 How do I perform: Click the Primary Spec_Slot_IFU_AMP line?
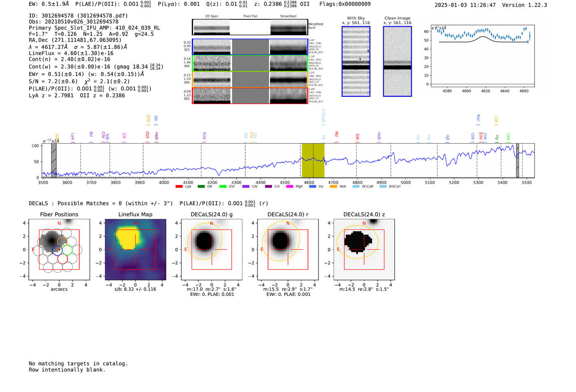95,28
